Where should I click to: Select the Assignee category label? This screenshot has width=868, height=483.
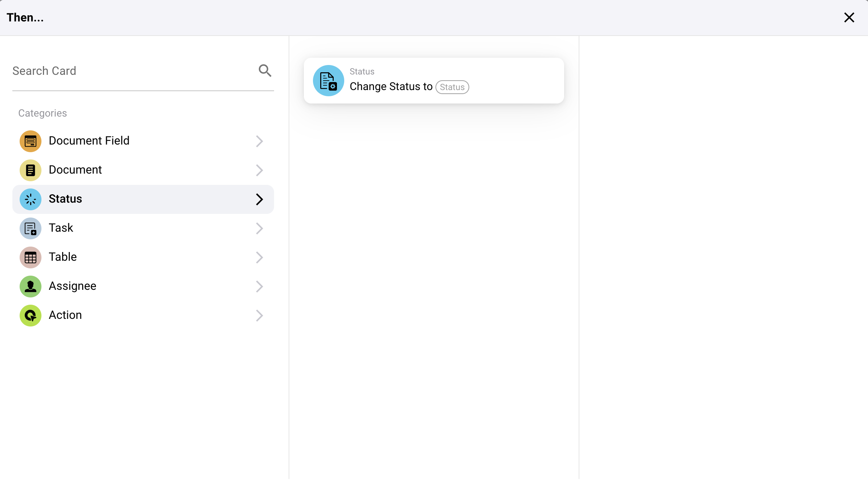click(72, 286)
